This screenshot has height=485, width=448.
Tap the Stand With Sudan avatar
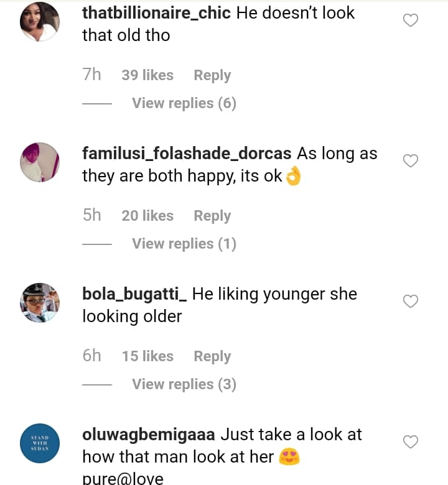pyautogui.click(x=40, y=443)
